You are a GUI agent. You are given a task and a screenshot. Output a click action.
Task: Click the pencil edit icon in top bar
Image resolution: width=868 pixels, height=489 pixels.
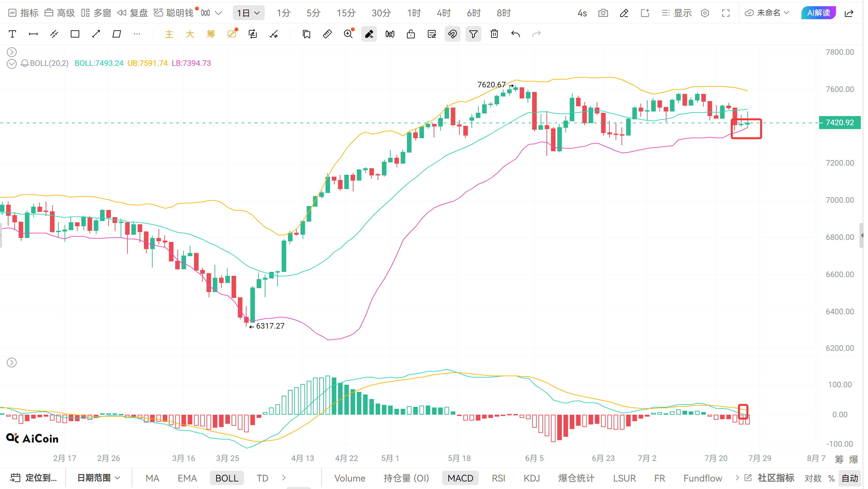point(624,13)
